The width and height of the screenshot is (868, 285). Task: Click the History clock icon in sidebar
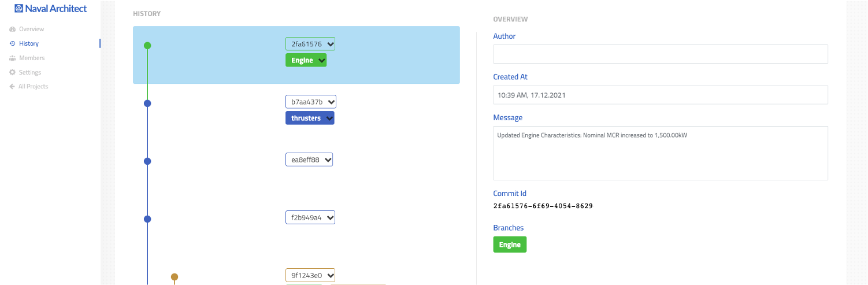pos(12,43)
